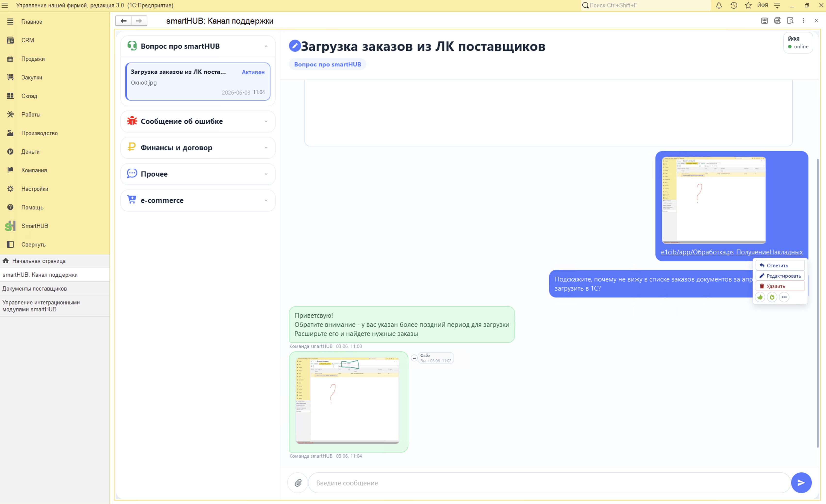
Task: Select Ответить in the message menu
Action: 780,265
